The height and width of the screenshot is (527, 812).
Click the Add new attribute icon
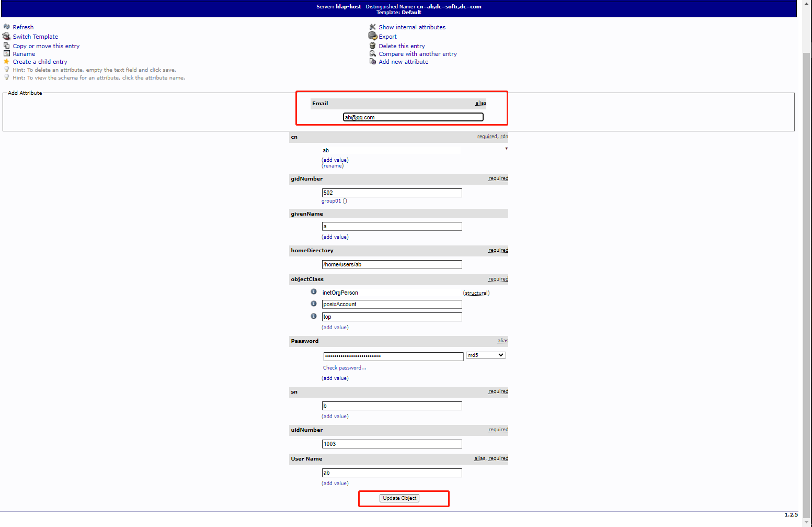coord(372,61)
